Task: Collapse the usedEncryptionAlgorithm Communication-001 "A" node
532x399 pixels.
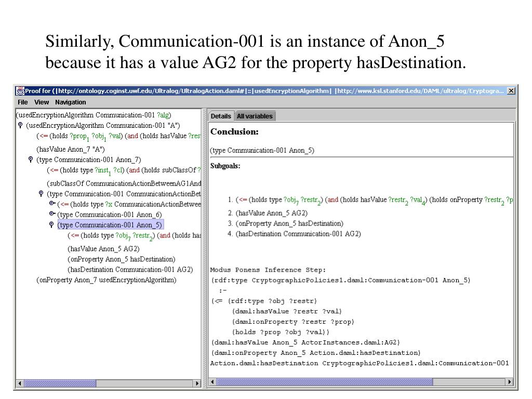Action: [20, 125]
